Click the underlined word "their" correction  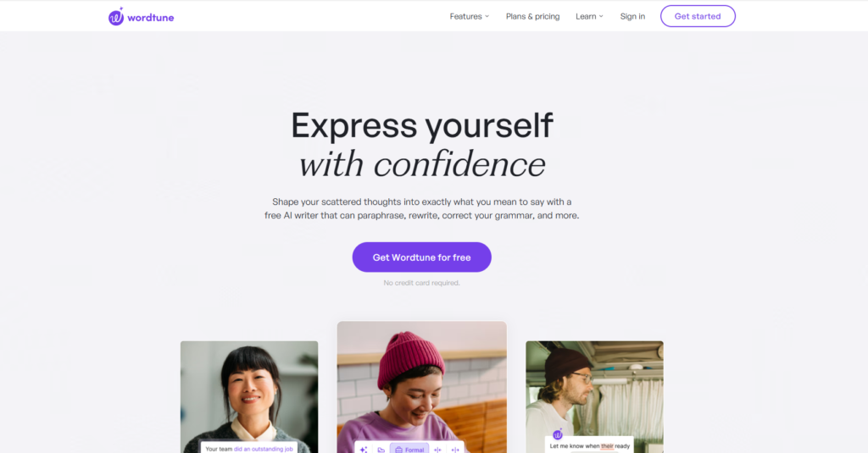pos(607,446)
